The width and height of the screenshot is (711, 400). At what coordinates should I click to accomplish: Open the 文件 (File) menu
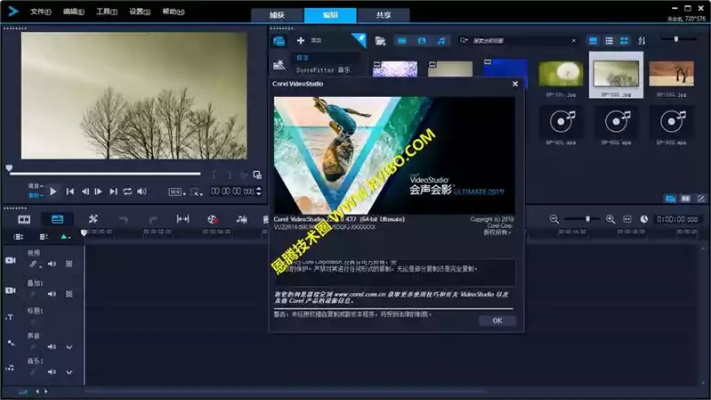click(x=40, y=12)
